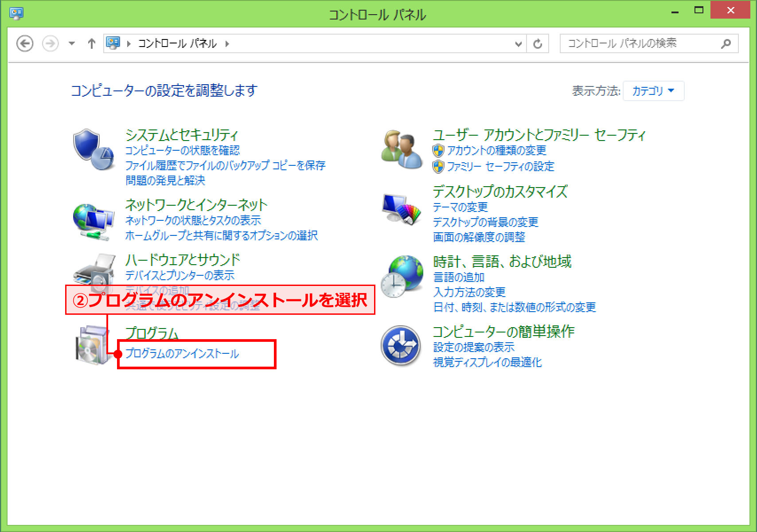Open ネットワークとインターネット category heading
The width and height of the screenshot is (757, 532).
click(x=196, y=204)
